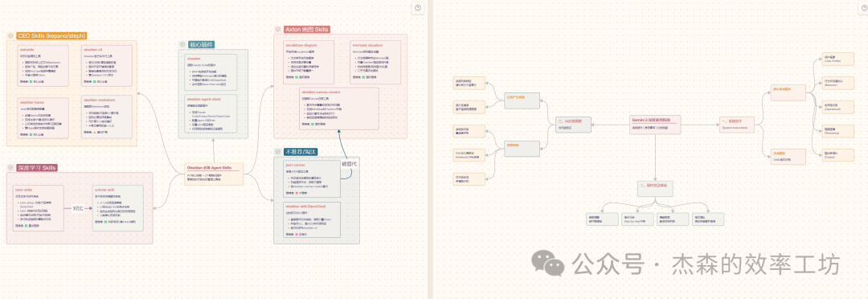This screenshot has width=868, height=299.
Task: Click the help icon in the top-right corner of the left canvas
Action: tap(418, 8)
